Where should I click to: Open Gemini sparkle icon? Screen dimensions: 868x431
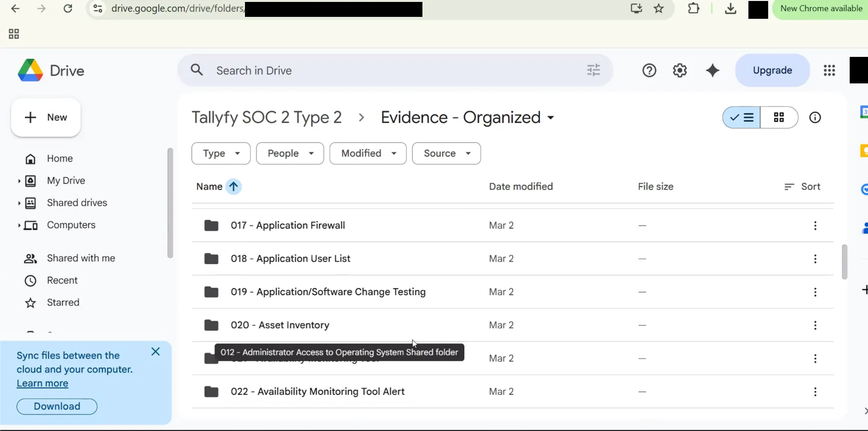coord(712,70)
